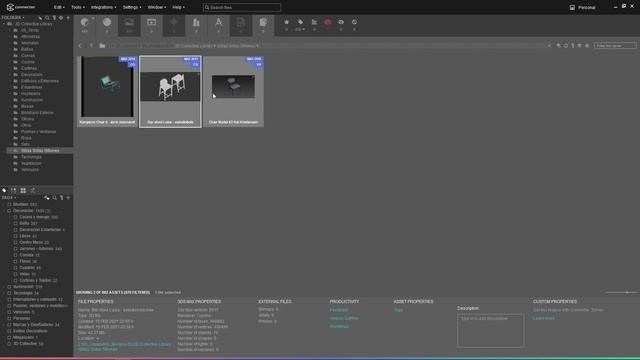Check the Cocina y menaje tag checkbox
Image resolution: width=640 pixels, height=360 pixels.
pyautogui.click(x=16, y=217)
